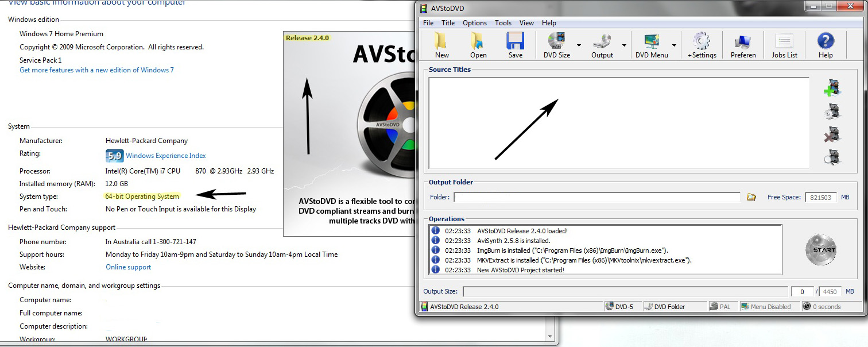Click the New project toolbar icon
This screenshot has width=868, height=347.
tap(441, 41)
